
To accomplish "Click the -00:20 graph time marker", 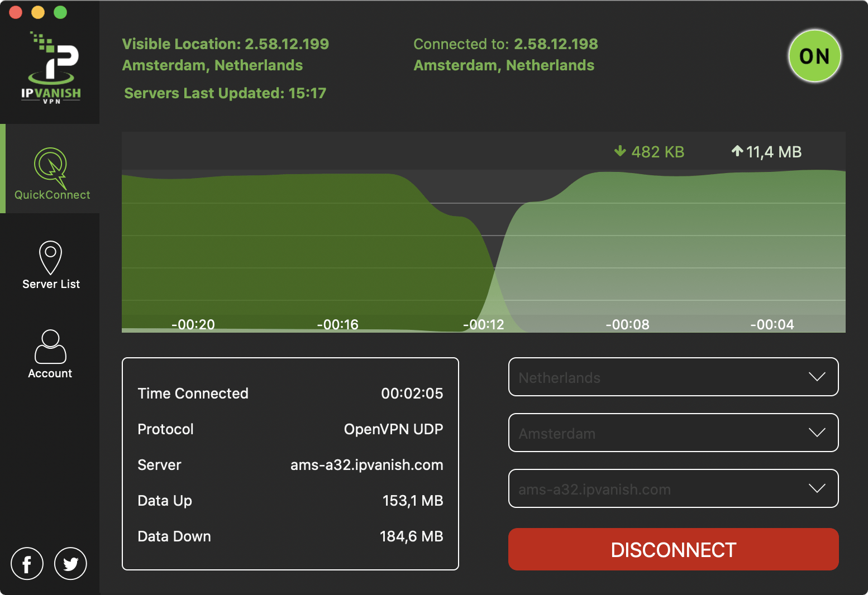I will pyautogui.click(x=193, y=324).
